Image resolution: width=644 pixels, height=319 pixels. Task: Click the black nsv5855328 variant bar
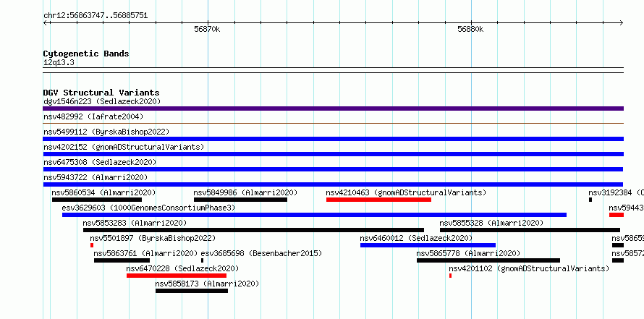coord(530,230)
